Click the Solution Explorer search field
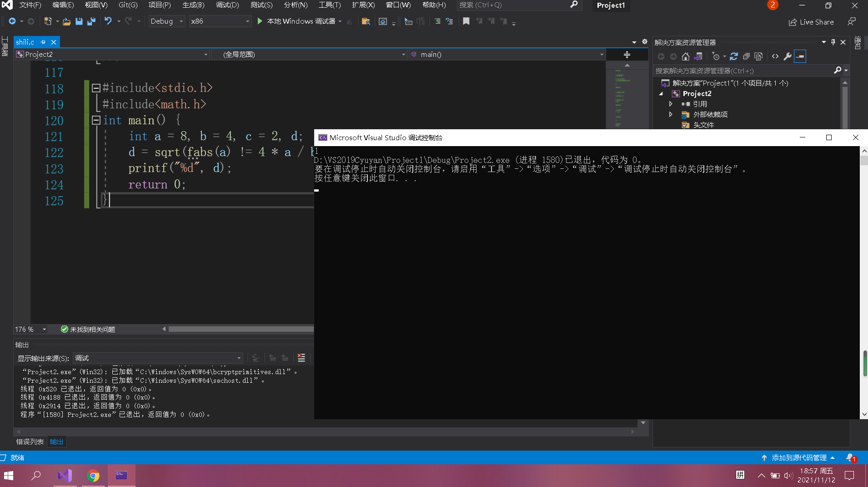Screen dimensions: 868x487 click(744, 71)
